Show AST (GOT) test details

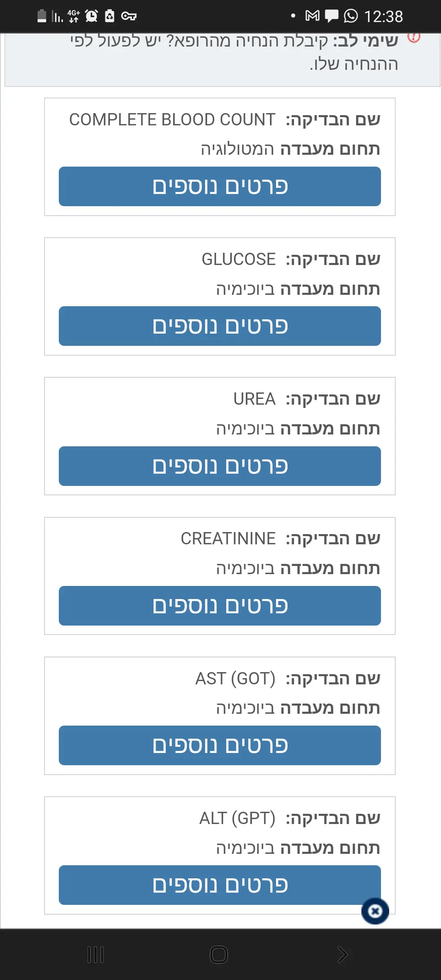pyautogui.click(x=220, y=745)
